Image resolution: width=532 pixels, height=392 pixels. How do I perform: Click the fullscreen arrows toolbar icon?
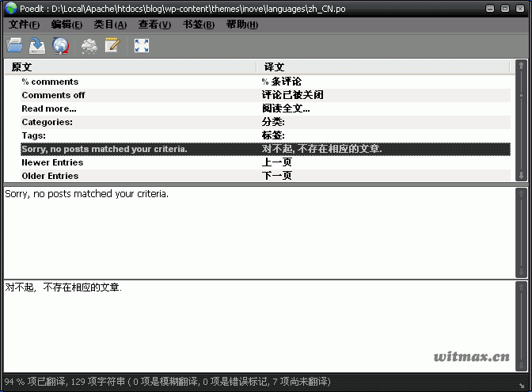point(142,45)
